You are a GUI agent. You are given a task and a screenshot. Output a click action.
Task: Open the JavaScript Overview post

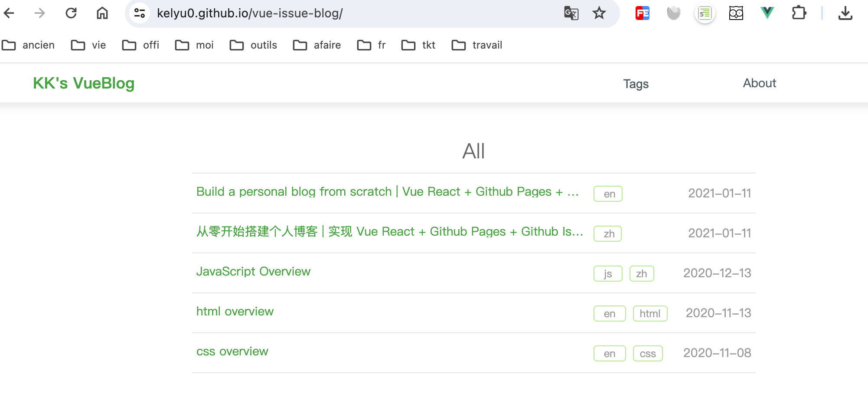pyautogui.click(x=253, y=272)
